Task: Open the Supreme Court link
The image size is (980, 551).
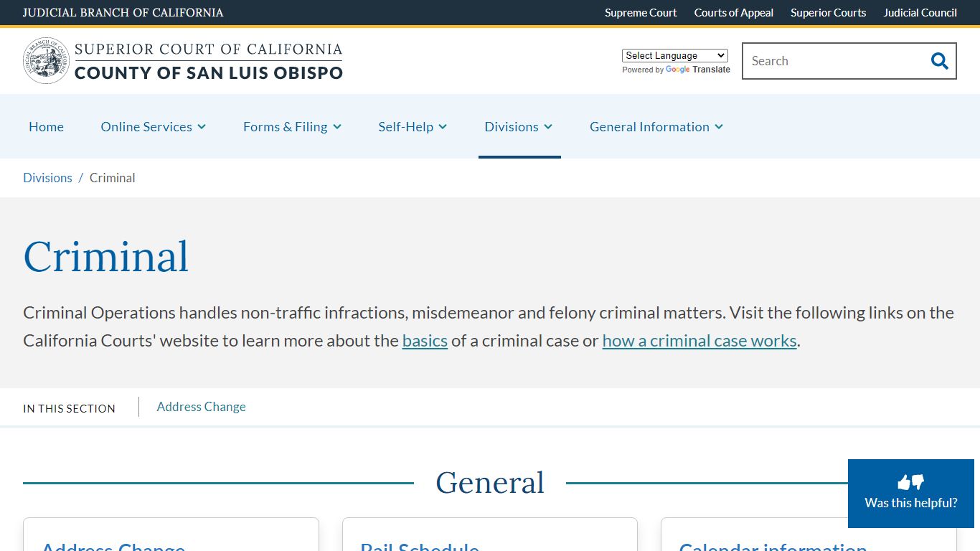Action: point(641,12)
